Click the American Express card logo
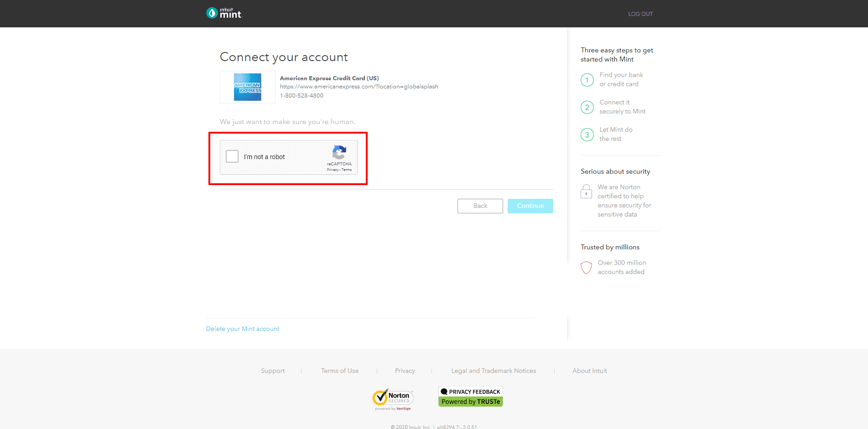 coord(248,87)
